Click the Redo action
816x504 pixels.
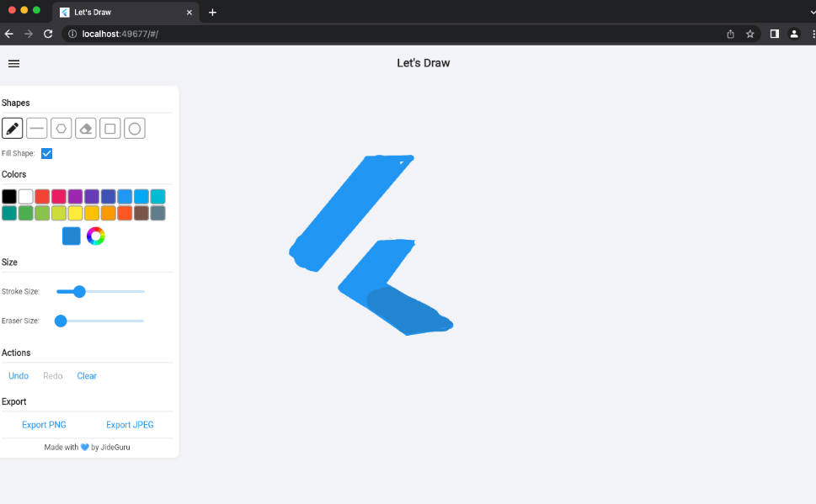pyautogui.click(x=53, y=375)
